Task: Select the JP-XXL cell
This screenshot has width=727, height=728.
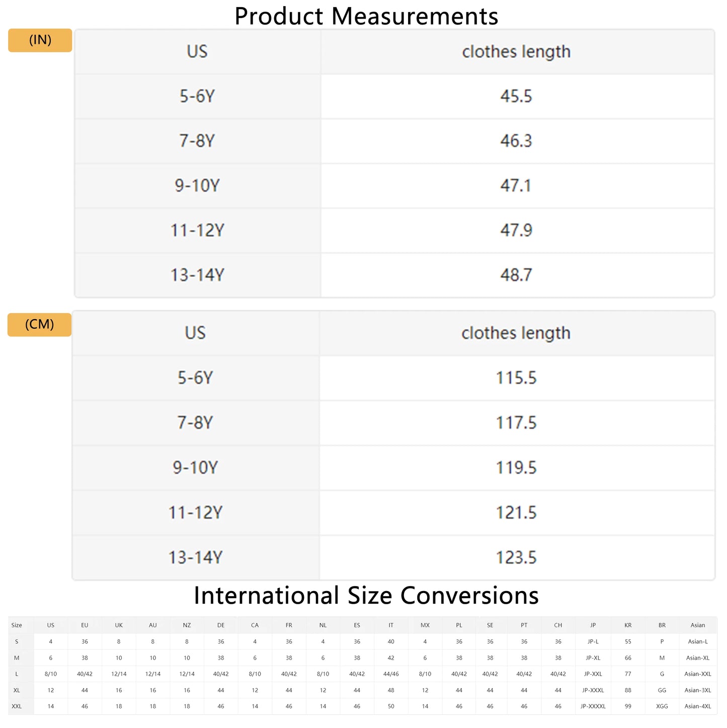Action: tap(593, 674)
